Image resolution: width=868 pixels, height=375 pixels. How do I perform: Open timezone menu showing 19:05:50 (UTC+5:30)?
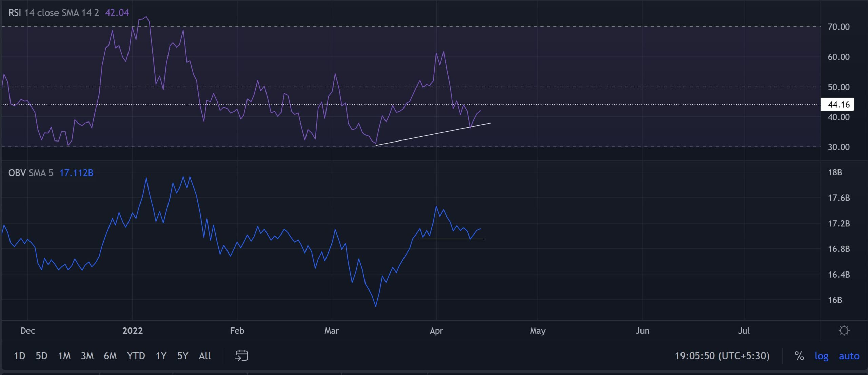click(x=722, y=356)
